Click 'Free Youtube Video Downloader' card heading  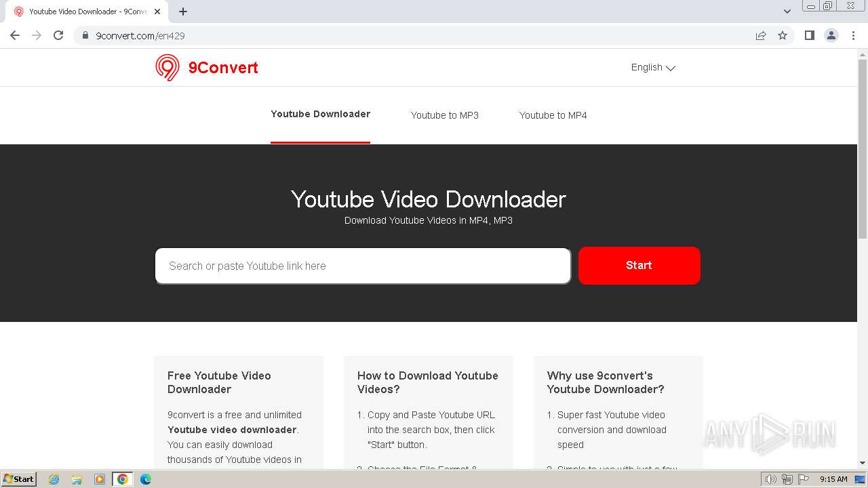pyautogui.click(x=219, y=382)
